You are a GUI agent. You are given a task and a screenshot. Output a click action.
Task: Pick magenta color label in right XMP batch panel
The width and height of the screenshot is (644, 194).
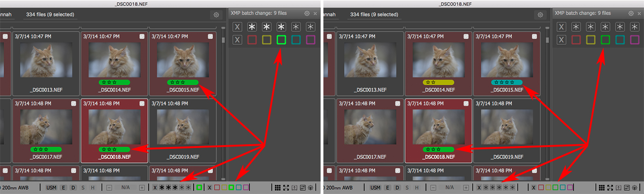(x=634, y=40)
